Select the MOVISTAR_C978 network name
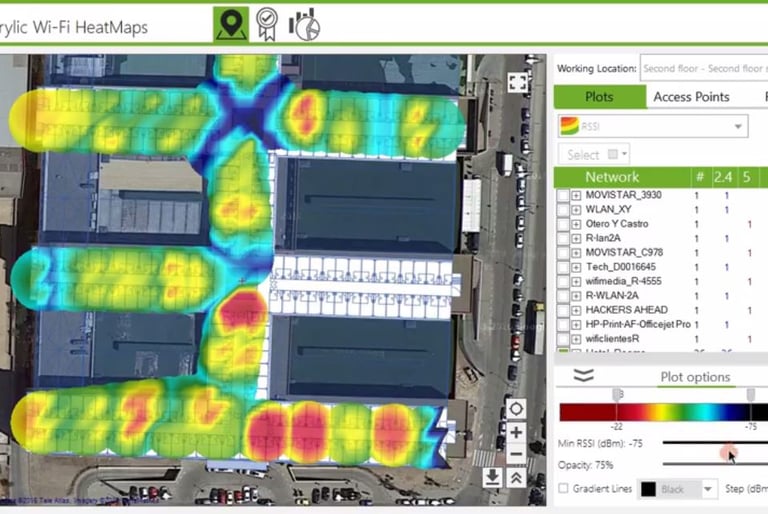Screen dimensions: 768x514 point(624,252)
